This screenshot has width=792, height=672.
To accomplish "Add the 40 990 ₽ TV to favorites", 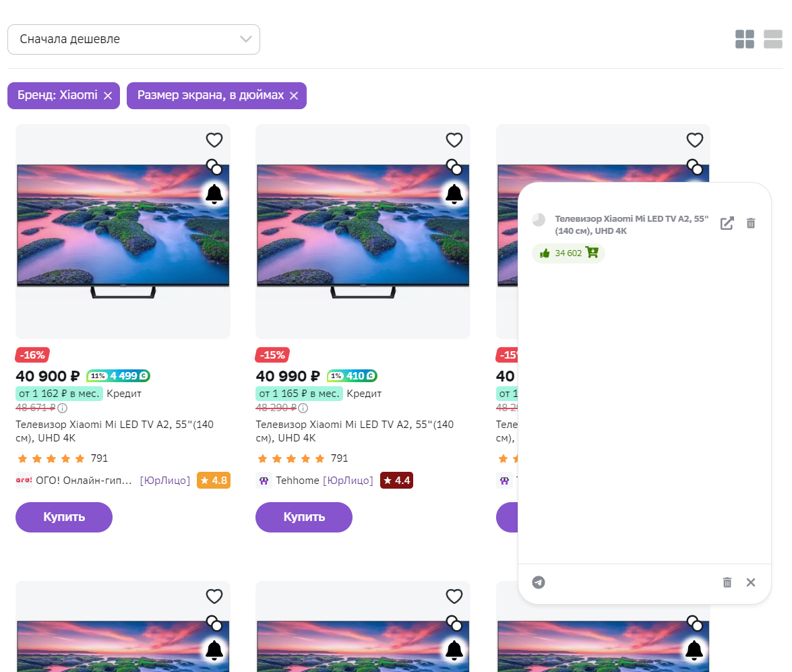I will [454, 140].
